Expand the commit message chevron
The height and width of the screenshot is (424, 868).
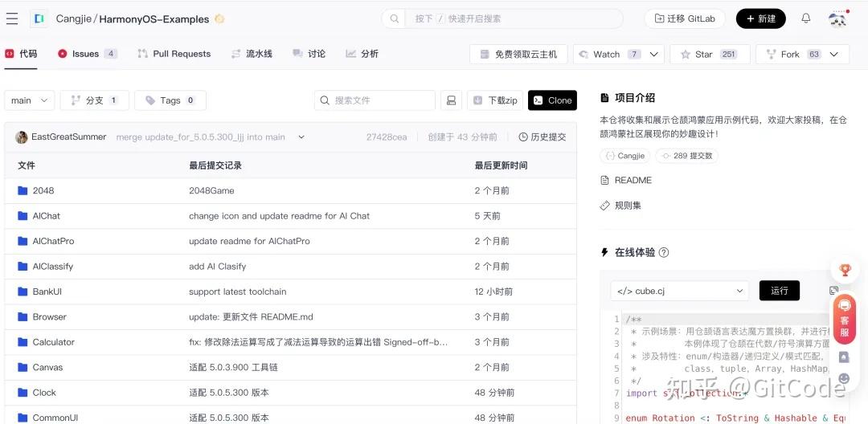[301, 137]
